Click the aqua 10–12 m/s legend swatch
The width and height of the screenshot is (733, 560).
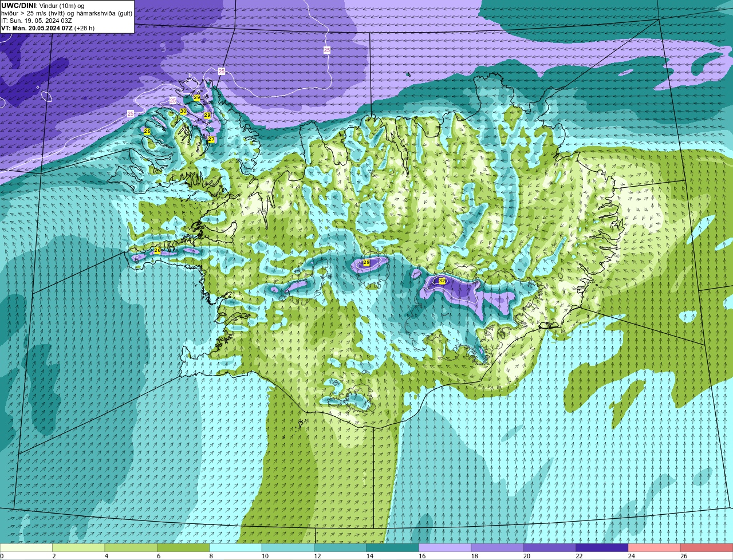click(x=288, y=548)
